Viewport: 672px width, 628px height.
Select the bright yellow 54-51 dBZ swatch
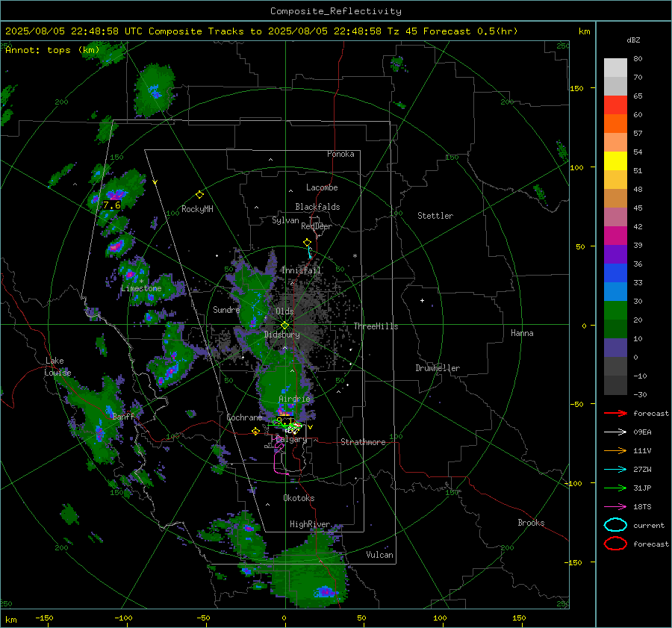615,161
